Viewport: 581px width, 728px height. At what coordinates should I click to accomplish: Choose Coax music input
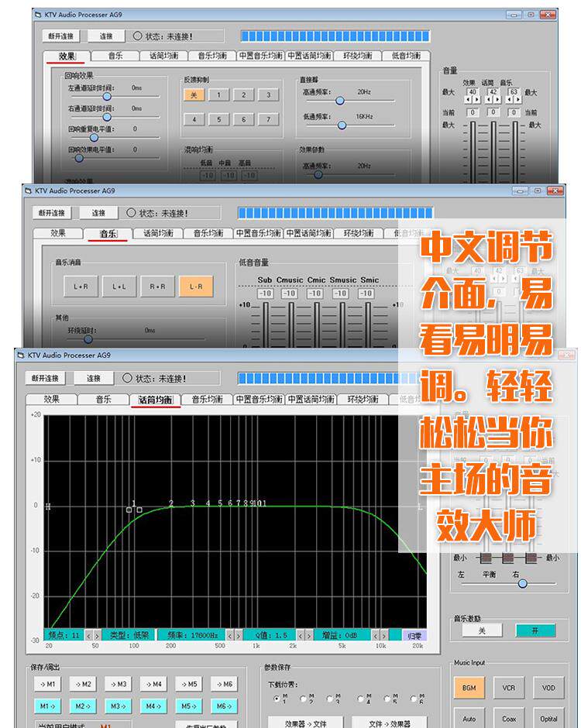(x=508, y=718)
